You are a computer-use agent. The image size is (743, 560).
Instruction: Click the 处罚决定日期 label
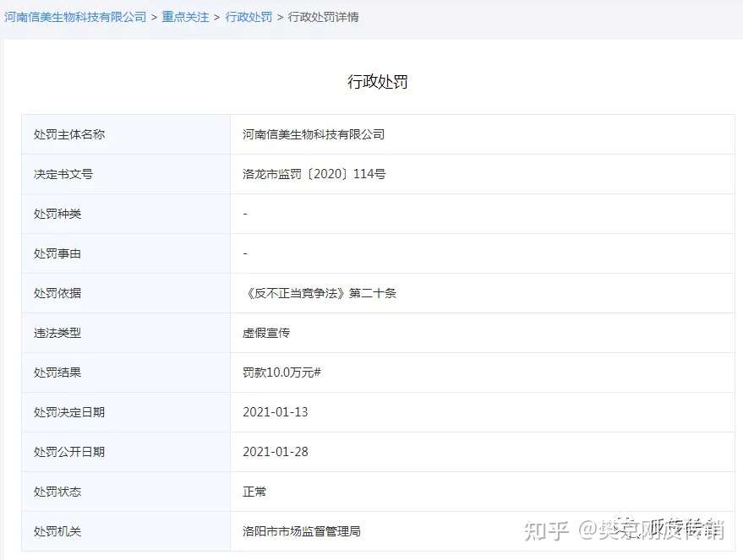tap(69, 412)
